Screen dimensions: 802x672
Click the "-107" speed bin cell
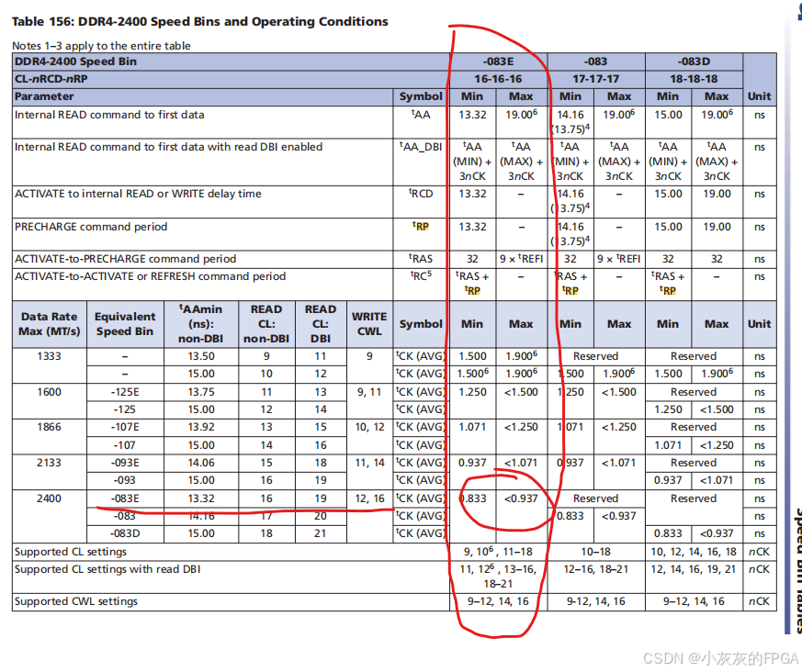pos(125,445)
